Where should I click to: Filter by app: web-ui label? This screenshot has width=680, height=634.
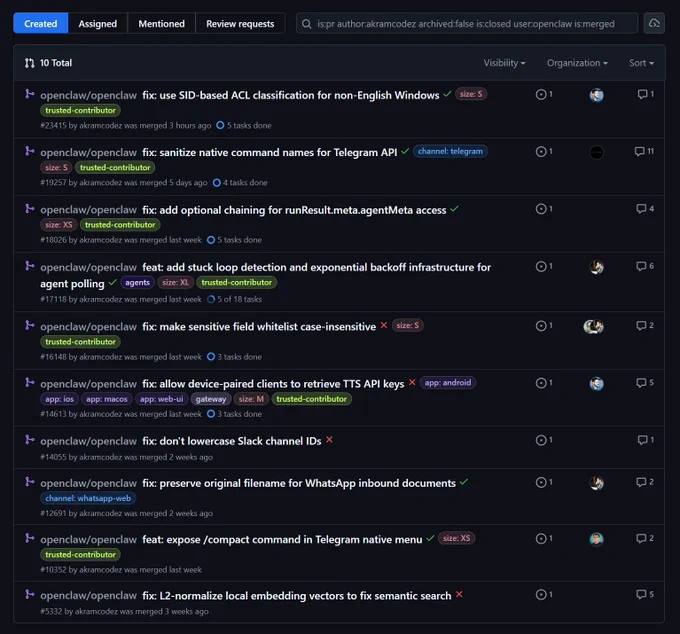click(x=161, y=399)
